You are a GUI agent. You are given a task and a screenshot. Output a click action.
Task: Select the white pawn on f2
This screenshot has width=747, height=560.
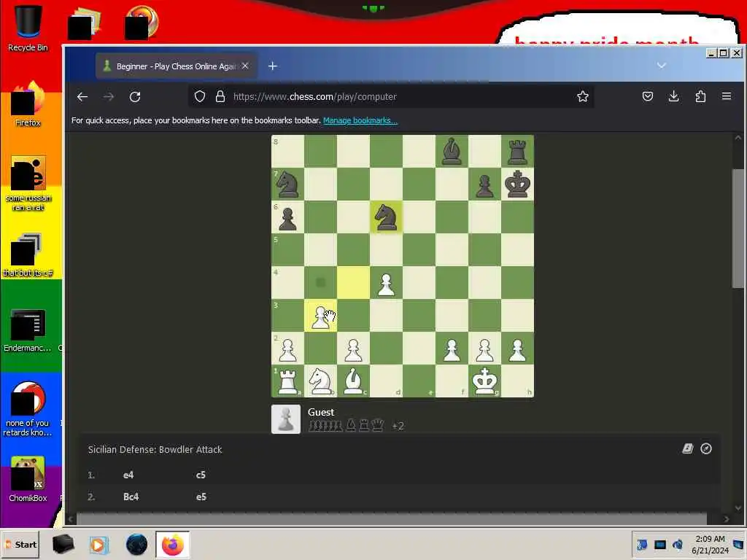452,349
